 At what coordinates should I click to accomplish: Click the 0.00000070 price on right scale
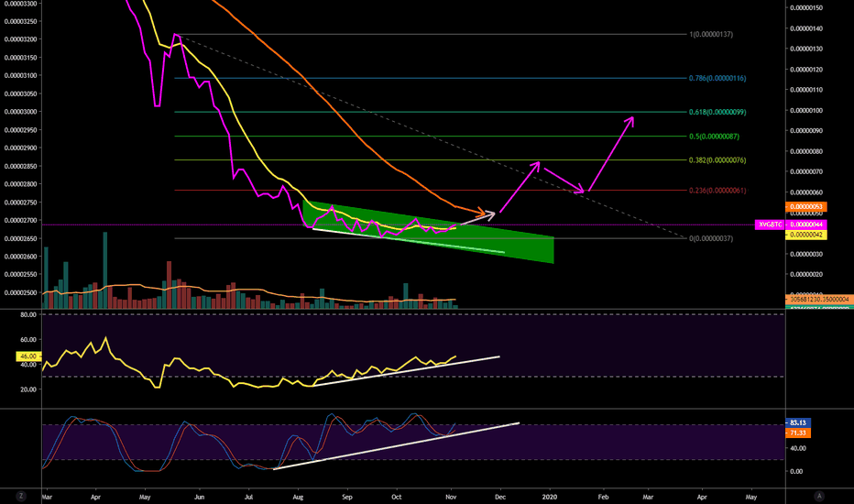click(x=806, y=172)
